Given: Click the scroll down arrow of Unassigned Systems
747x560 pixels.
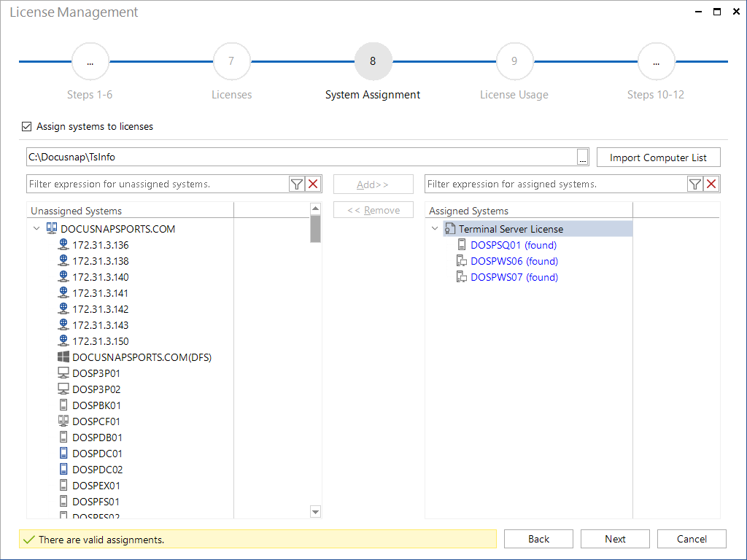Looking at the screenshot, I should coord(315,512).
